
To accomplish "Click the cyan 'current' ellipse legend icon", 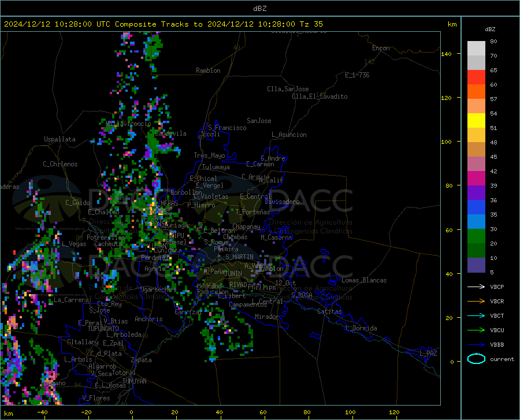I will 476,359.
